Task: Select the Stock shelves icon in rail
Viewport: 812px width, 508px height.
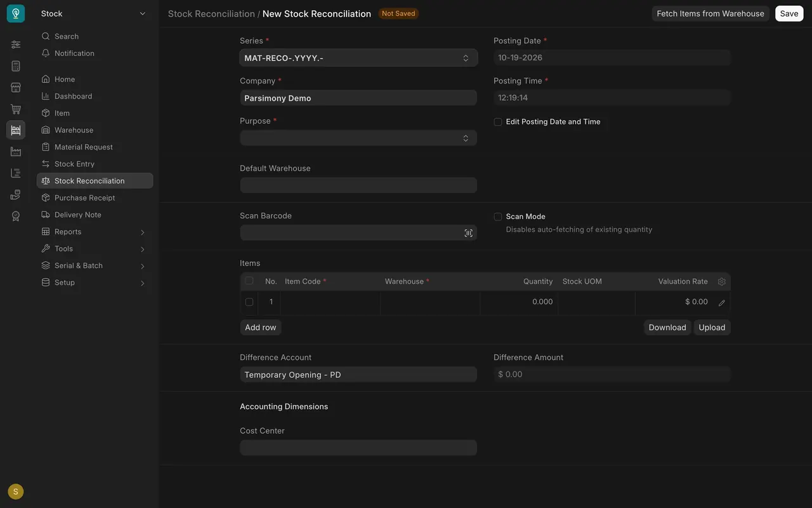Action: tap(16, 130)
